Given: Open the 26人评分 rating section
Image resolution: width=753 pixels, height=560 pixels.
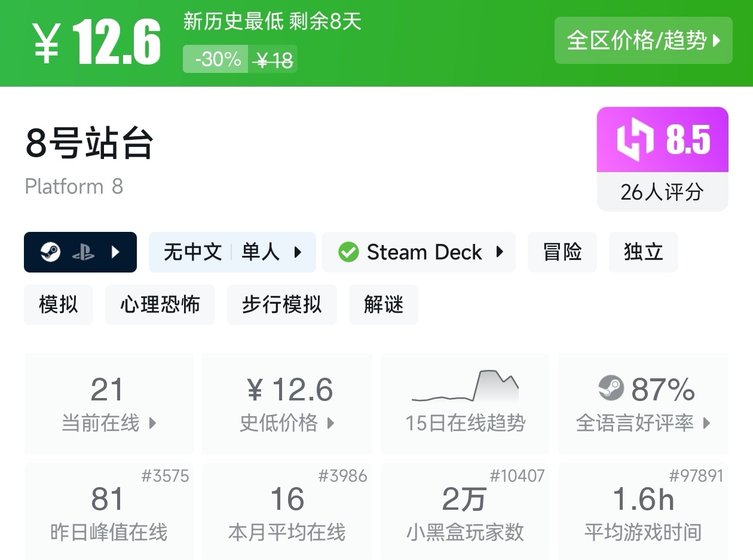Looking at the screenshot, I should 662,192.
